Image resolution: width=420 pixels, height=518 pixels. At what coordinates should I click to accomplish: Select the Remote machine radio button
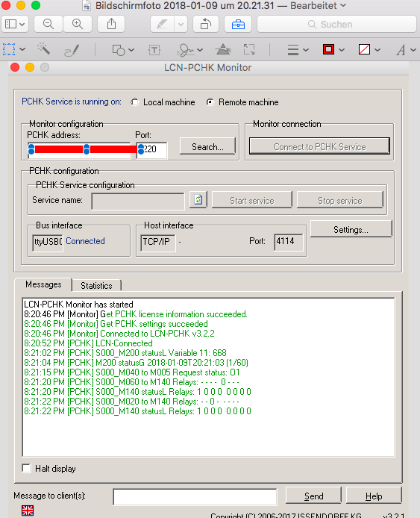(x=210, y=102)
